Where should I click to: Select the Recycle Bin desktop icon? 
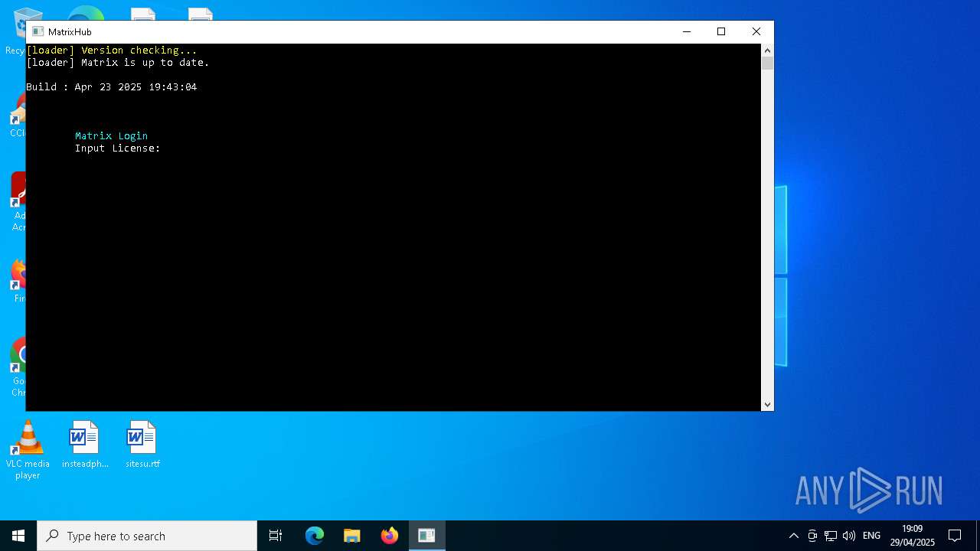pyautogui.click(x=15, y=32)
